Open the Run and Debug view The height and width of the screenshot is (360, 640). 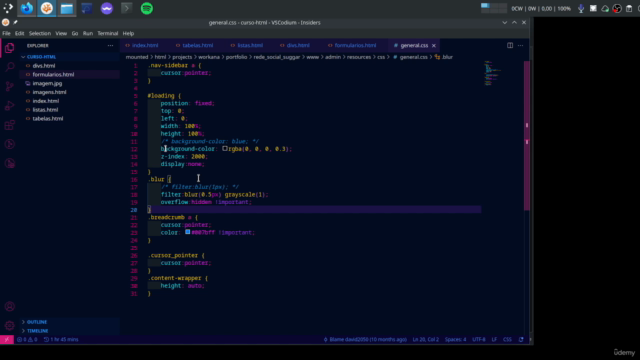10,106
